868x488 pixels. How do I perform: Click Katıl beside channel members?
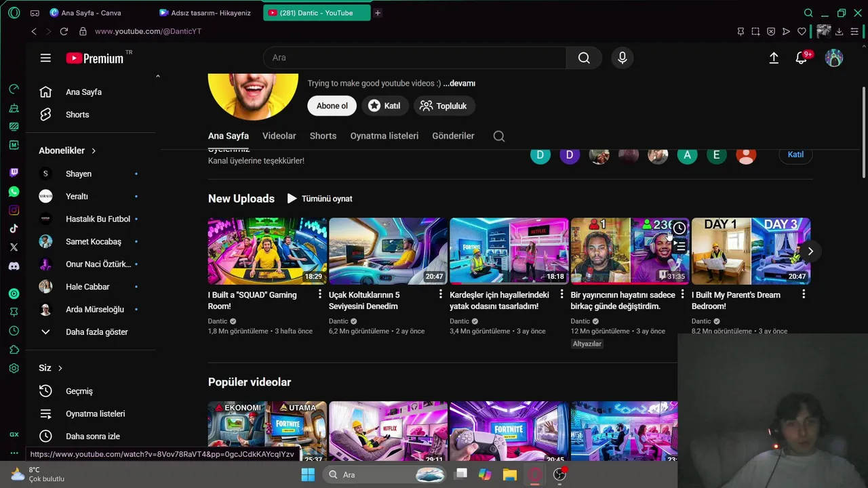coord(795,155)
